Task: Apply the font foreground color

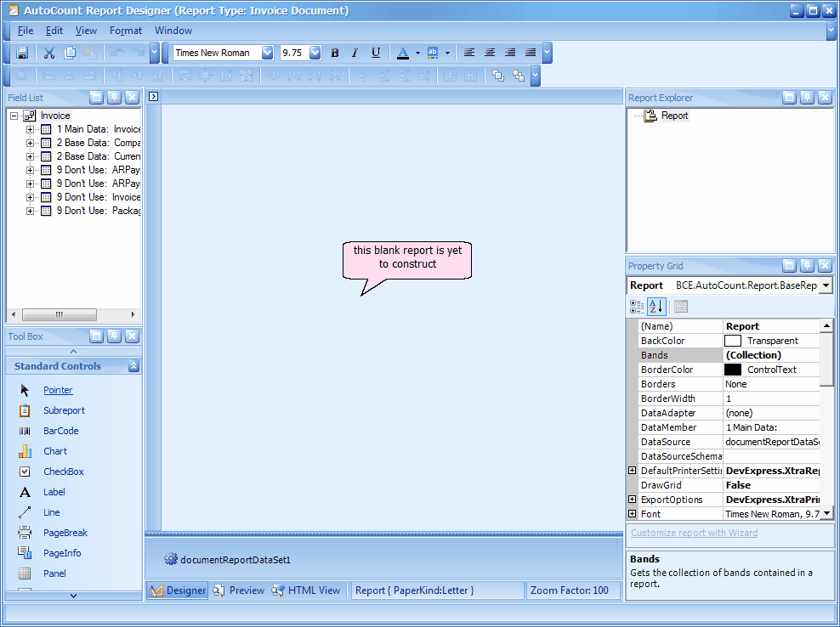Action: [x=403, y=53]
